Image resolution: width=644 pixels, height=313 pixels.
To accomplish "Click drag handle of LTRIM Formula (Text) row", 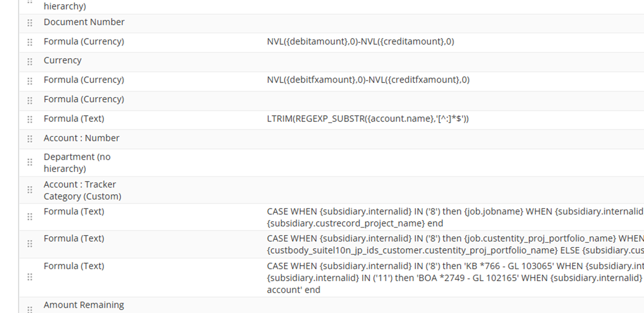I will [x=30, y=120].
